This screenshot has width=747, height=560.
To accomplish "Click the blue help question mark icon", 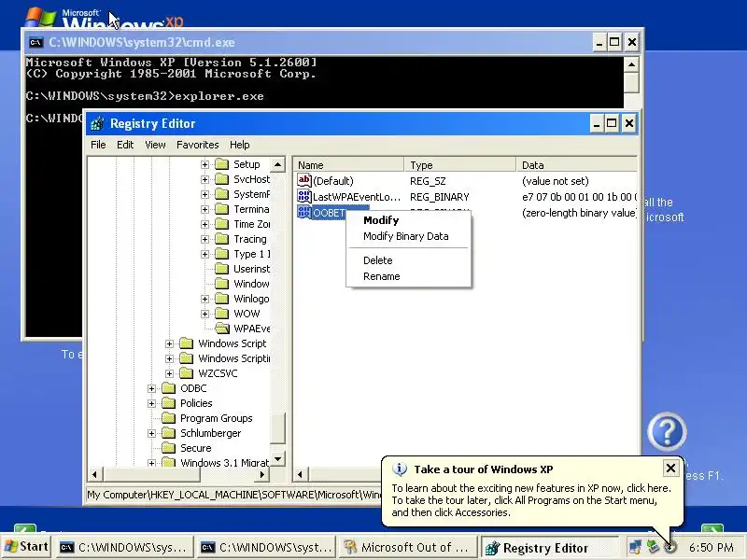I will (667, 432).
